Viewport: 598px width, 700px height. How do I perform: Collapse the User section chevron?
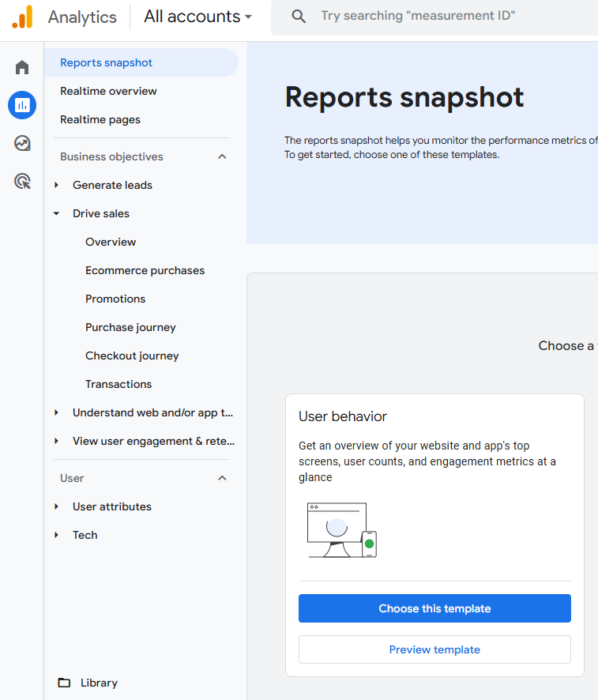coord(222,478)
